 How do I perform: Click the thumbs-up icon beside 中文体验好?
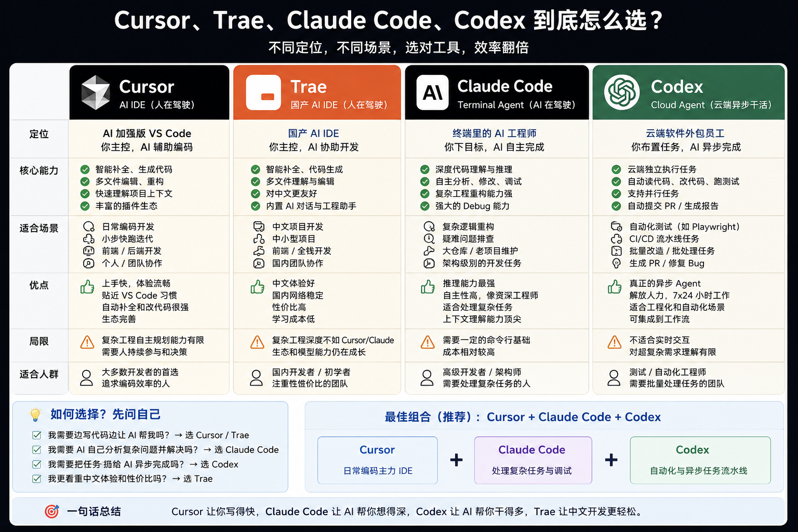pos(258,287)
